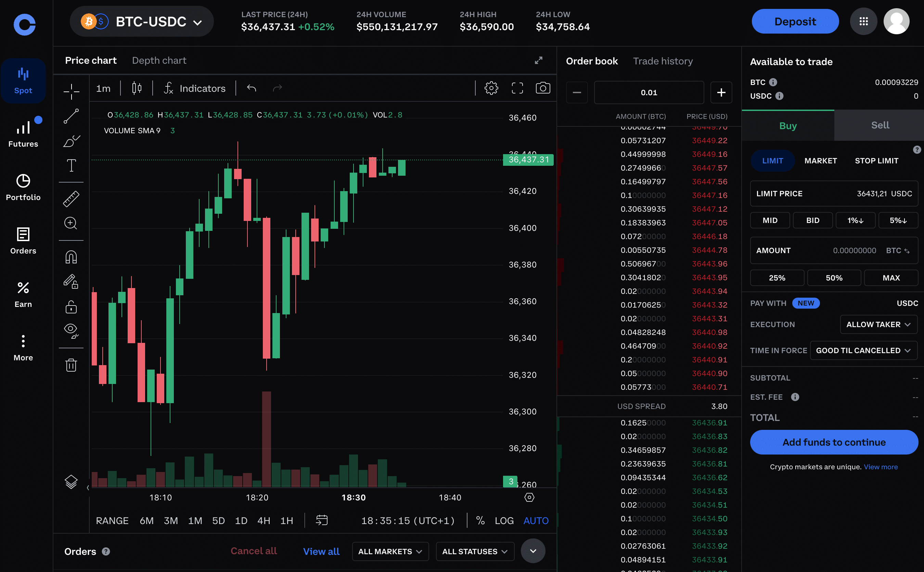The width and height of the screenshot is (924, 572).
Task: Click the Coinbase logo icon
Action: (x=25, y=25)
